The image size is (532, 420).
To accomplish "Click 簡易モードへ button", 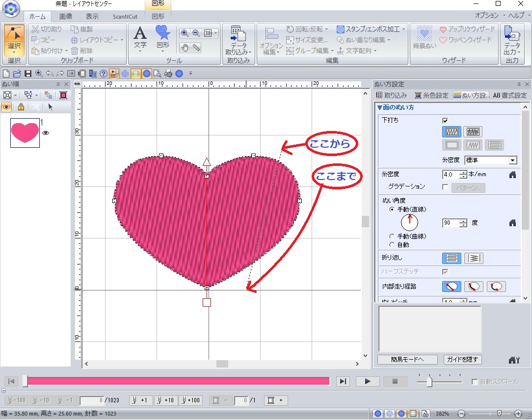I will point(407,359).
